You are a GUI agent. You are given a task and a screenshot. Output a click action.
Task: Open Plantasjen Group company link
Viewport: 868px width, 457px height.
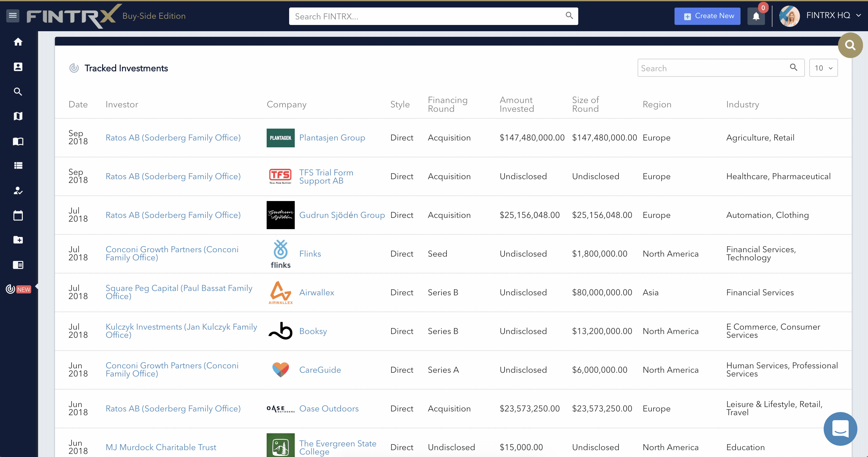point(332,138)
